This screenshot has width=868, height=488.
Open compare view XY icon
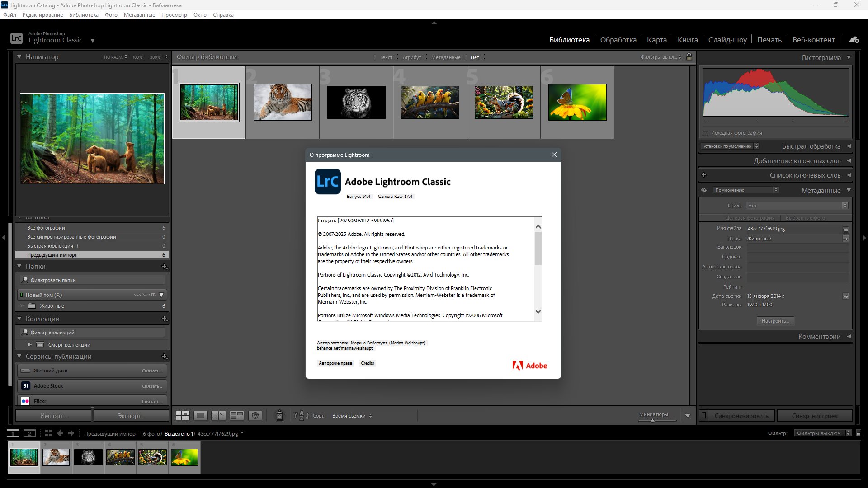pyautogui.click(x=218, y=416)
